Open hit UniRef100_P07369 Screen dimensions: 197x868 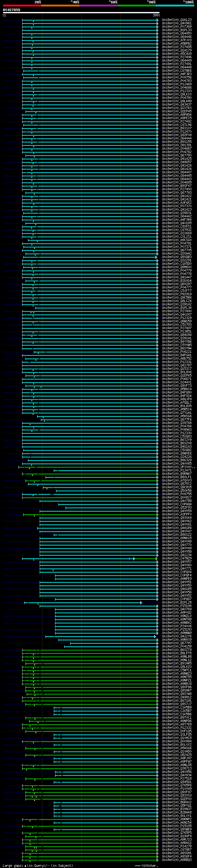click(x=177, y=26)
